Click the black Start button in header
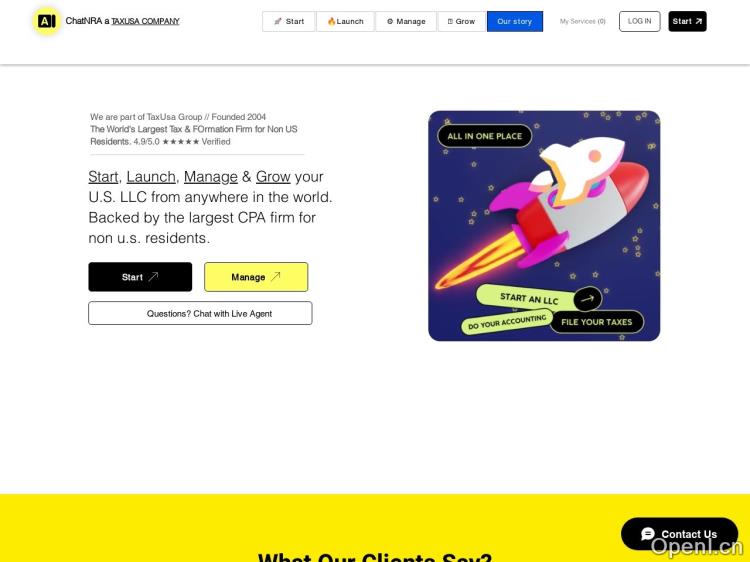The image size is (750, 562). coord(687,22)
